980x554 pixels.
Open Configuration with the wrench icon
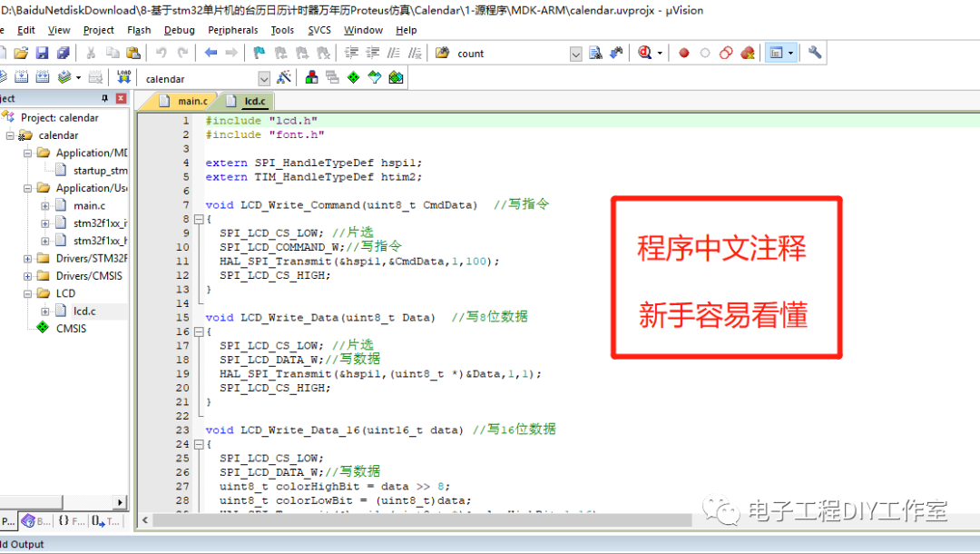814,54
